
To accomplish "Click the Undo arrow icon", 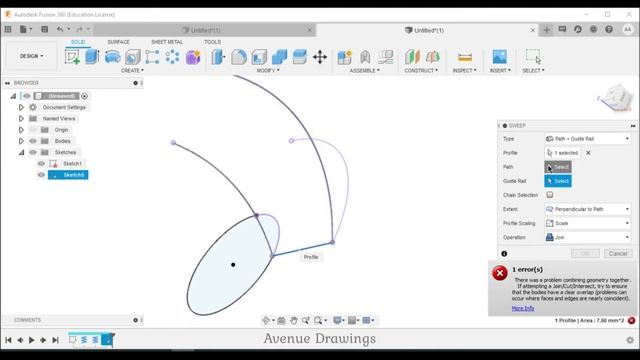I will [x=60, y=29].
